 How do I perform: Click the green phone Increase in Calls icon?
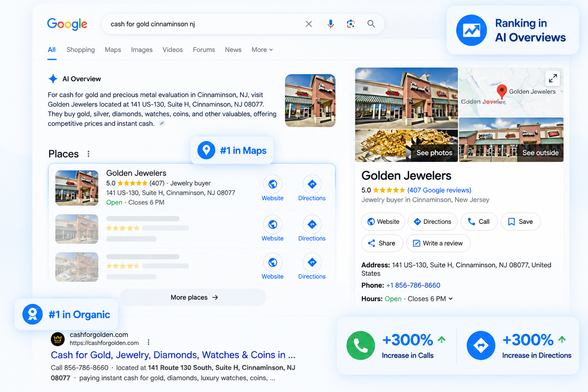click(x=361, y=345)
